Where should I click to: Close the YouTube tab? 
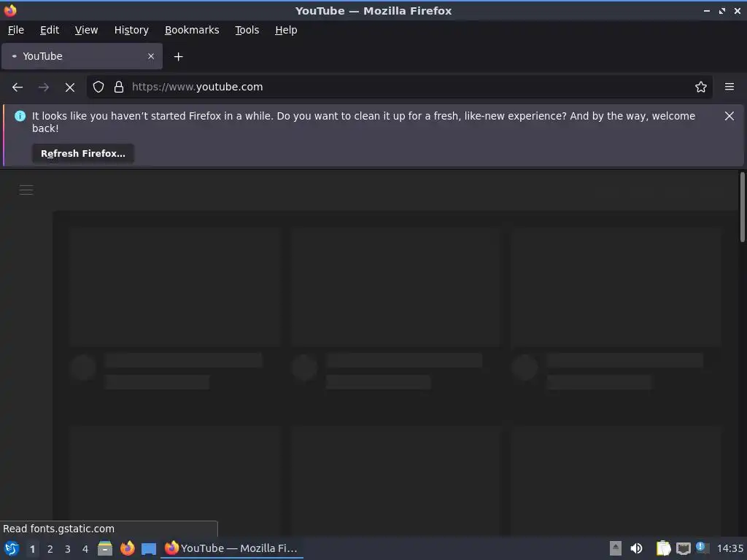point(151,56)
